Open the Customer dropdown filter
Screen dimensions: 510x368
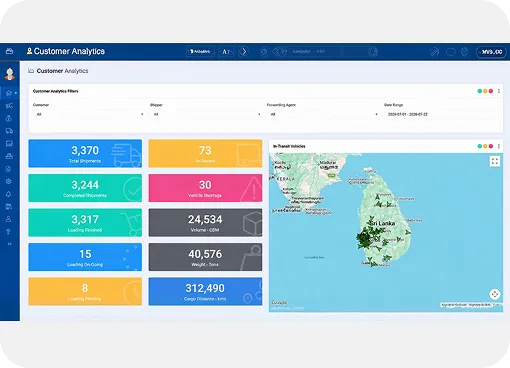coord(89,114)
